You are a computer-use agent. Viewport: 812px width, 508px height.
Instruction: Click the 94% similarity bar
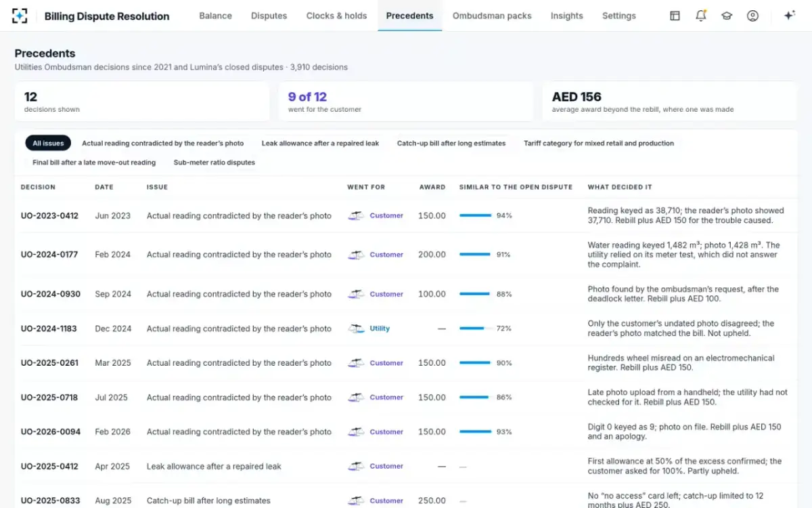coord(475,215)
